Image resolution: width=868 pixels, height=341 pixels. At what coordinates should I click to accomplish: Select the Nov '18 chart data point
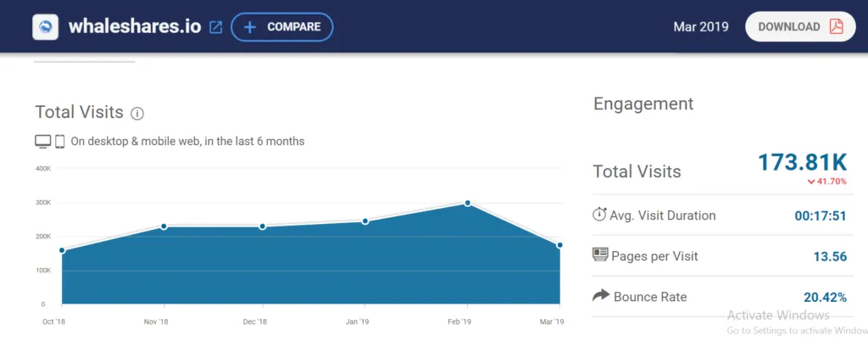(164, 226)
